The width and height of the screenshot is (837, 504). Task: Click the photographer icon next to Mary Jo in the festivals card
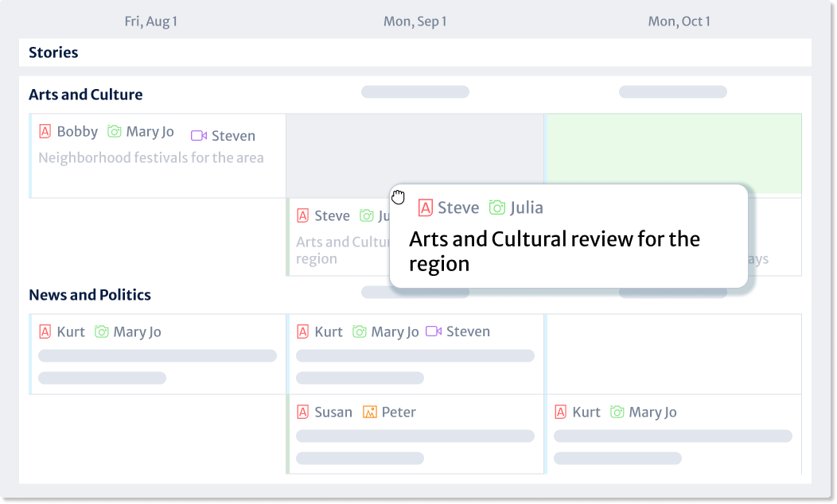(x=115, y=131)
